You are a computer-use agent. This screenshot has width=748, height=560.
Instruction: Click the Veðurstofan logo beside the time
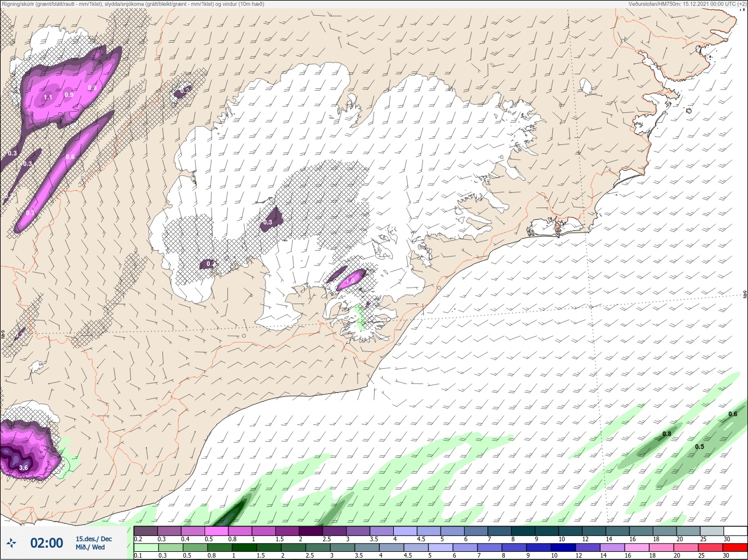pyautogui.click(x=12, y=544)
